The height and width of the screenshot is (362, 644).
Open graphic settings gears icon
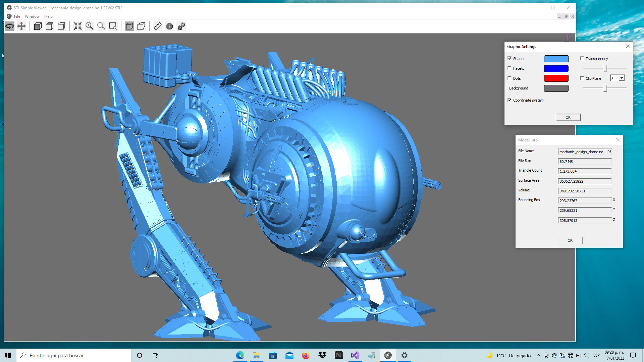tap(181, 26)
